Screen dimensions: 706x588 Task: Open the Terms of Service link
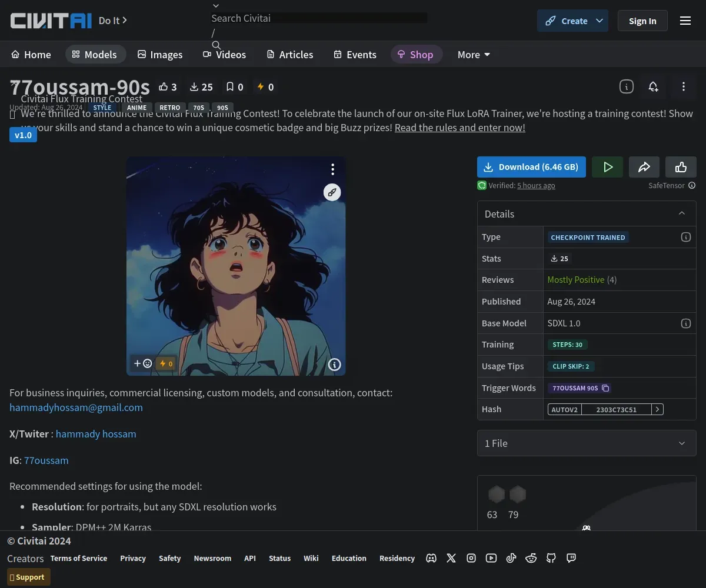(x=79, y=558)
